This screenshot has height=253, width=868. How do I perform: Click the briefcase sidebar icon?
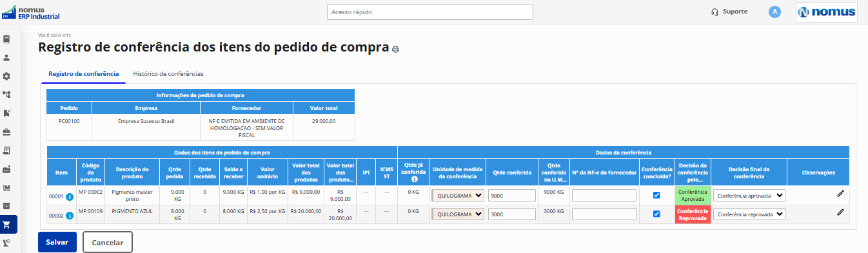point(6,132)
